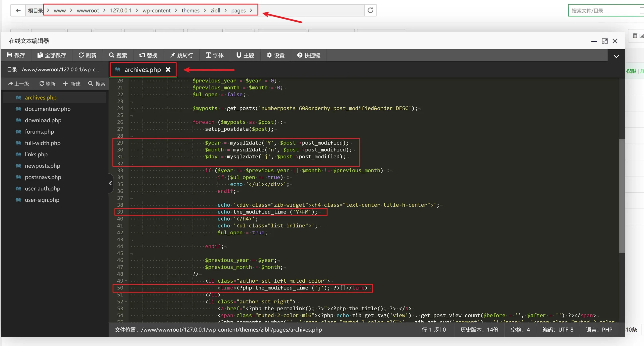
Task: Expand the toolbar chevron
Action: tap(616, 56)
